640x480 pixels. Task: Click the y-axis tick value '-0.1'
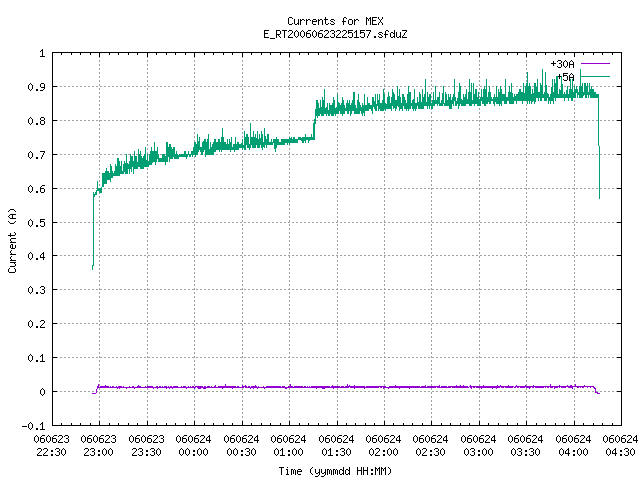(x=33, y=426)
